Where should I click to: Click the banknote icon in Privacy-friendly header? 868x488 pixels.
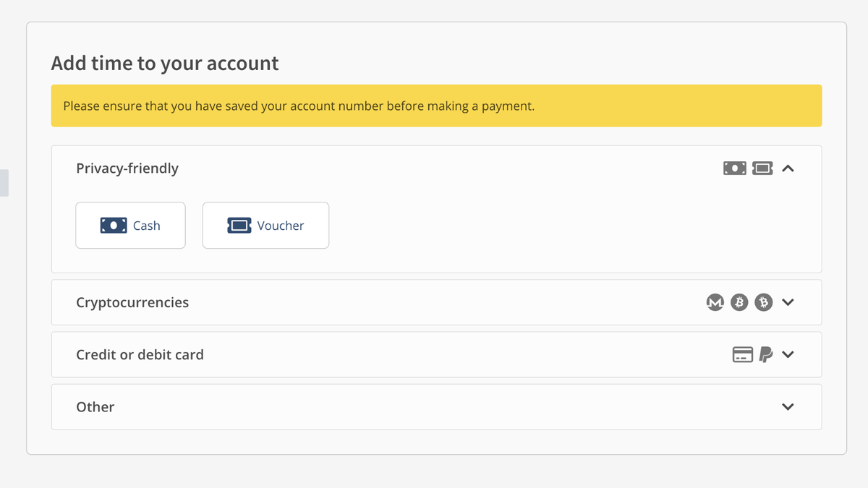coord(734,168)
